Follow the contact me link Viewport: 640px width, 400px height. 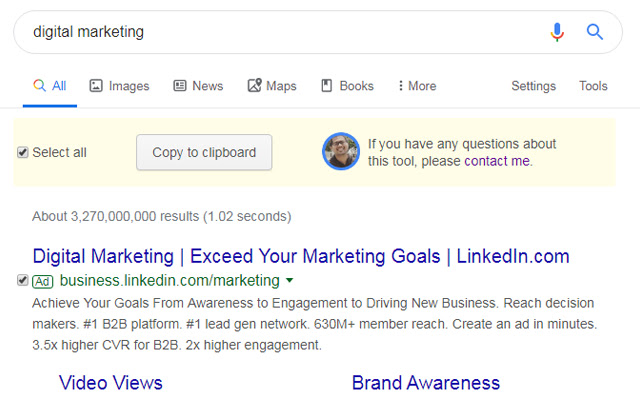point(498,161)
